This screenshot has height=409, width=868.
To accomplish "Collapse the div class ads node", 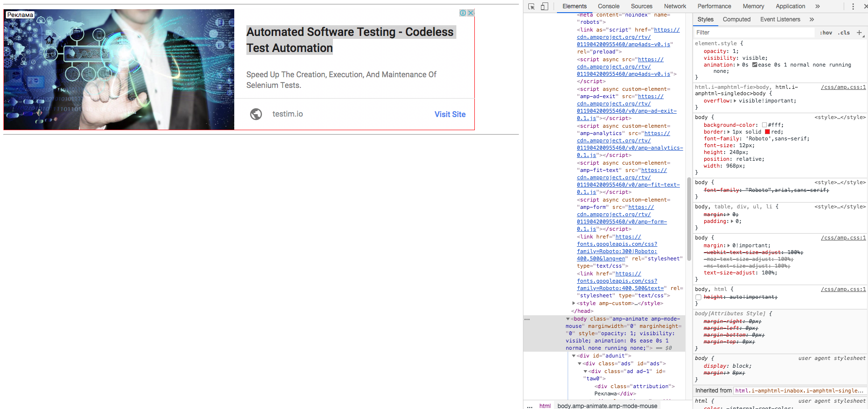I will (579, 364).
